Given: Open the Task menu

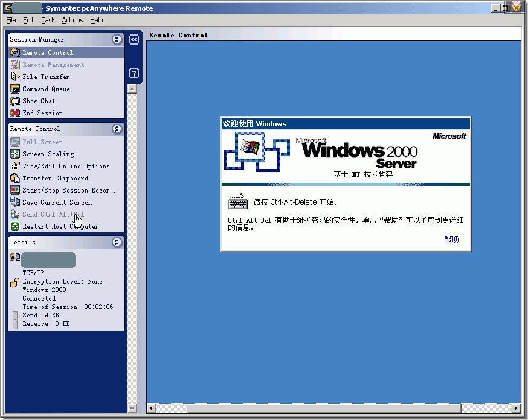Looking at the screenshot, I should tap(48, 20).
